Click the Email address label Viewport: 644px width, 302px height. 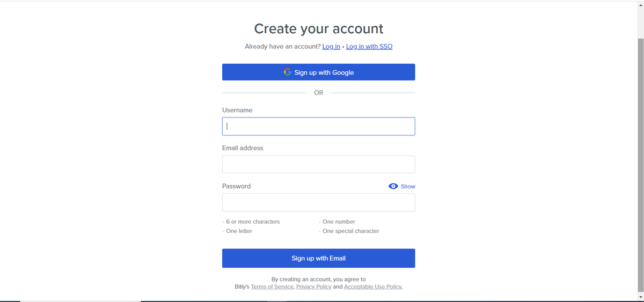point(243,148)
